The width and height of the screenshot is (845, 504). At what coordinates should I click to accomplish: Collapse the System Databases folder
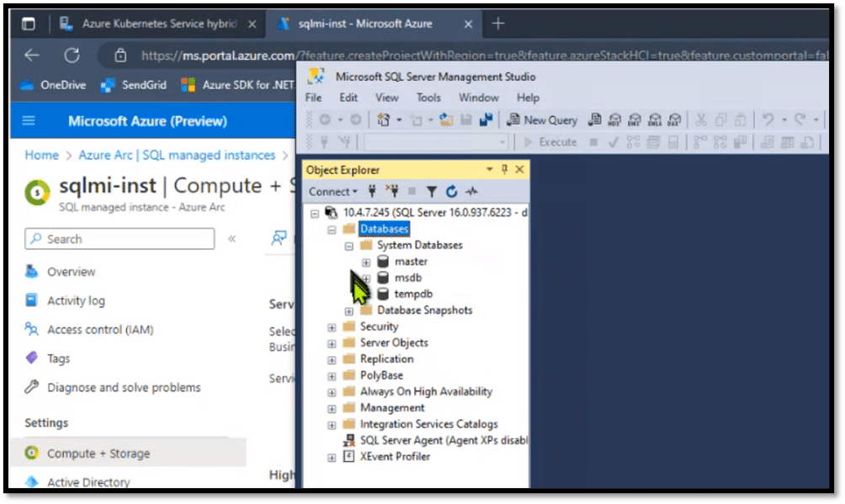click(x=348, y=247)
